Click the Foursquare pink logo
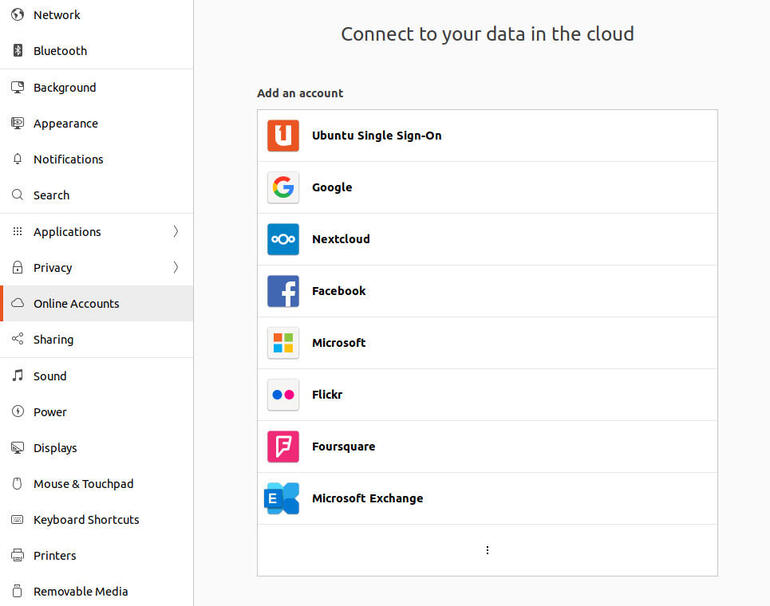Image resolution: width=770 pixels, height=606 pixels. pyautogui.click(x=283, y=446)
